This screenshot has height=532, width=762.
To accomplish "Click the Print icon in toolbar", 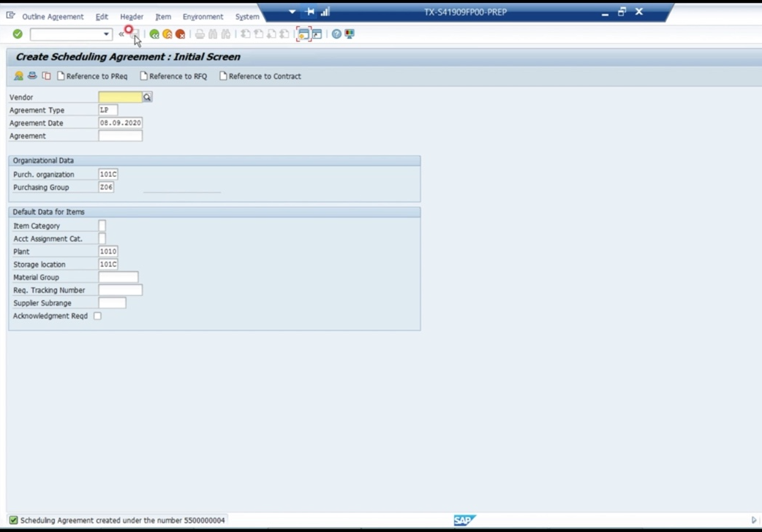I will click(x=200, y=34).
